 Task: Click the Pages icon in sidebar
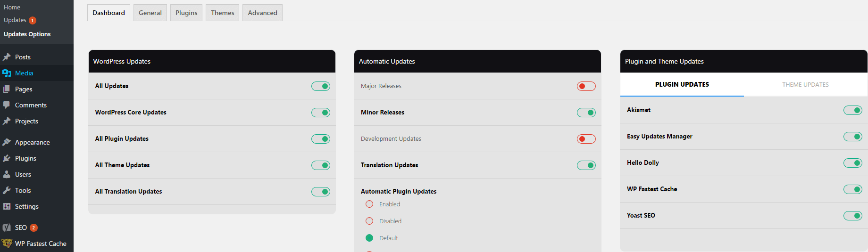[x=7, y=89]
